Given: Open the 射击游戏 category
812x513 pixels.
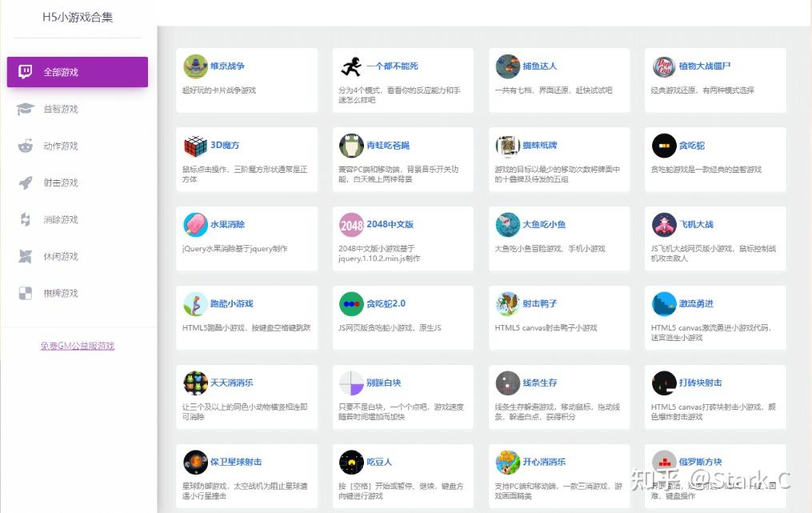Looking at the screenshot, I should (x=61, y=182).
